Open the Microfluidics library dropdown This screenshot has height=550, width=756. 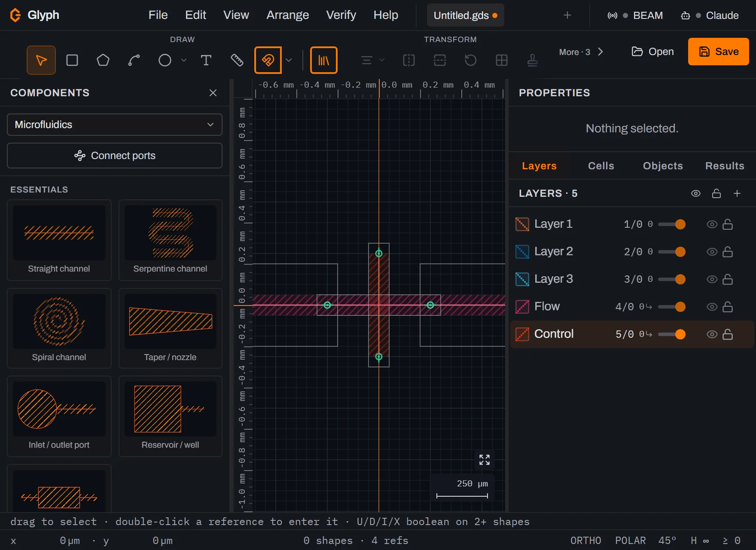(x=115, y=125)
